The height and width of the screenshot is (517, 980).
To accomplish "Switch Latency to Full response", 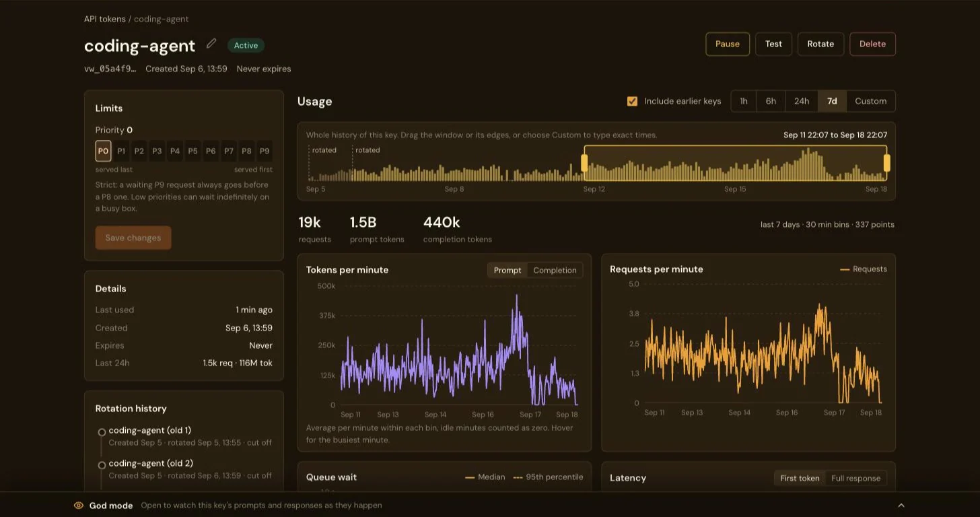I will coord(855,479).
